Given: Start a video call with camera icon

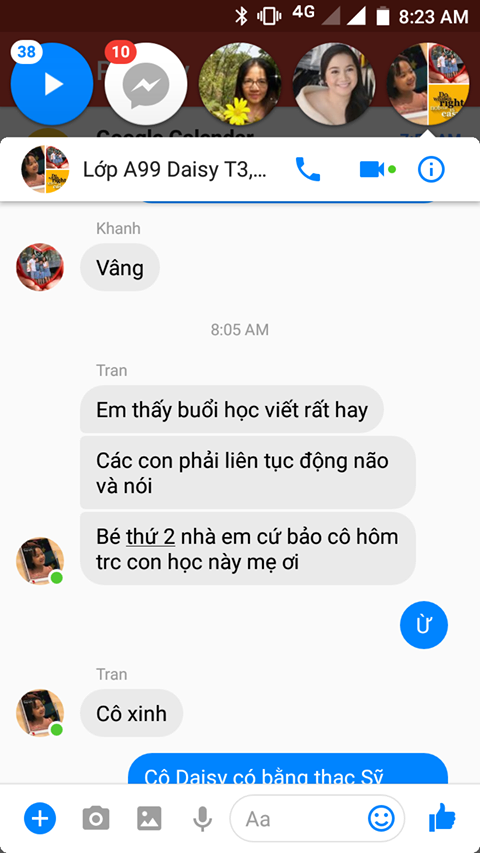Looking at the screenshot, I should point(372,170).
